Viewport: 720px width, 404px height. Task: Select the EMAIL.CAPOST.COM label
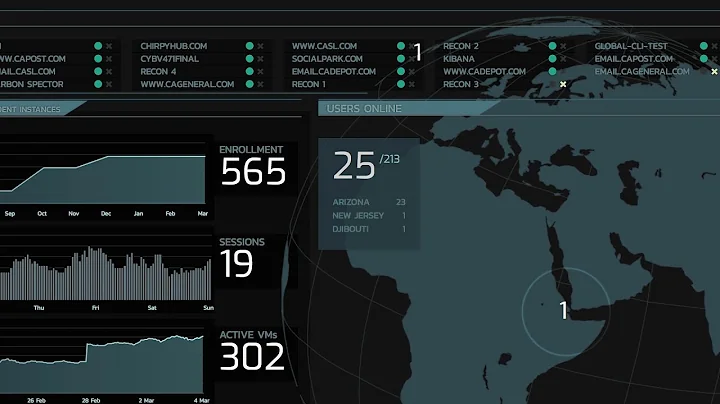634,59
